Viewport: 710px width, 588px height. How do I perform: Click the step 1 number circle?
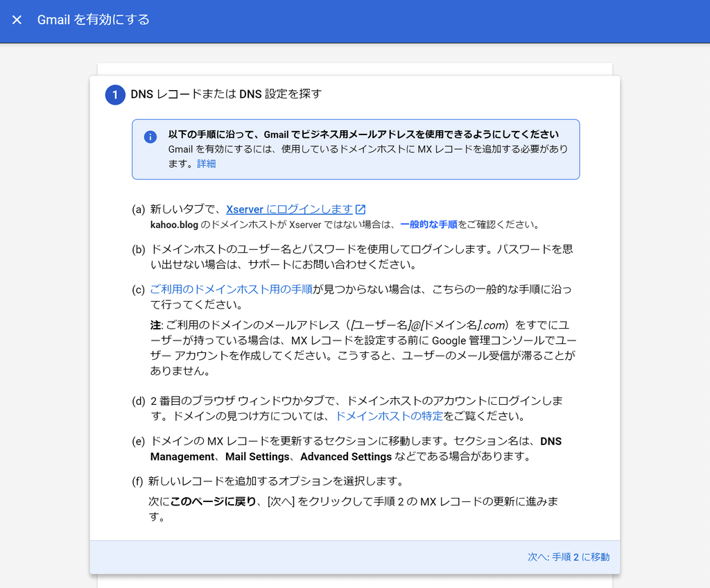115,95
